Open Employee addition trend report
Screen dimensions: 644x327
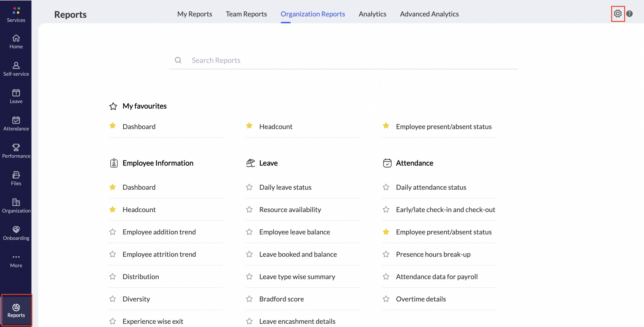[x=159, y=232]
